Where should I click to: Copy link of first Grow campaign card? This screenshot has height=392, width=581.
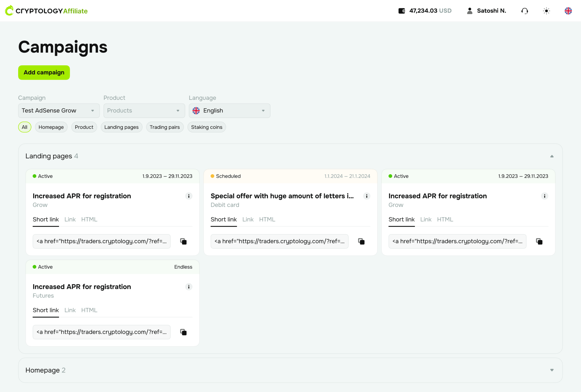[x=183, y=241]
